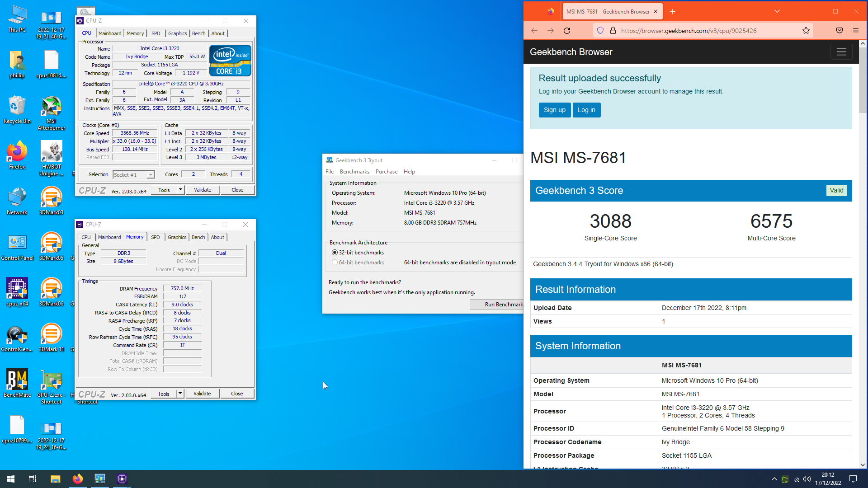Expand Tools dropdown arrow in Memory CPU-Z
This screenshot has height=488, width=868.
pyautogui.click(x=180, y=394)
